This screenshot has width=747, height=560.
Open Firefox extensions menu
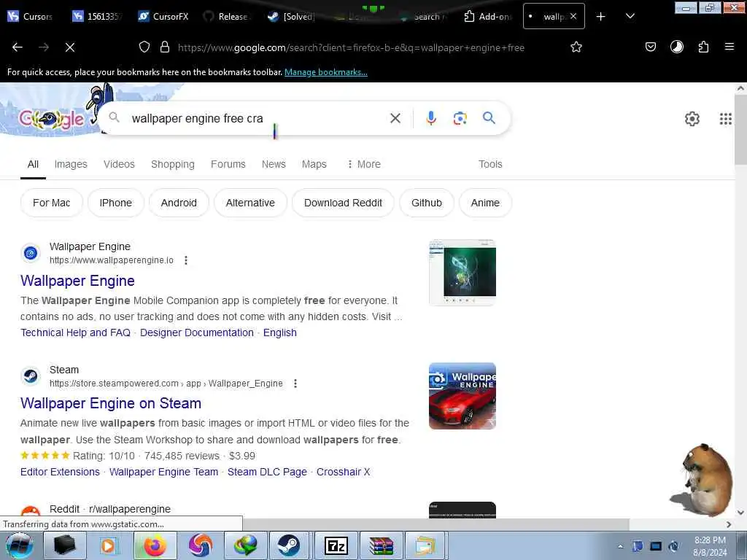click(704, 47)
